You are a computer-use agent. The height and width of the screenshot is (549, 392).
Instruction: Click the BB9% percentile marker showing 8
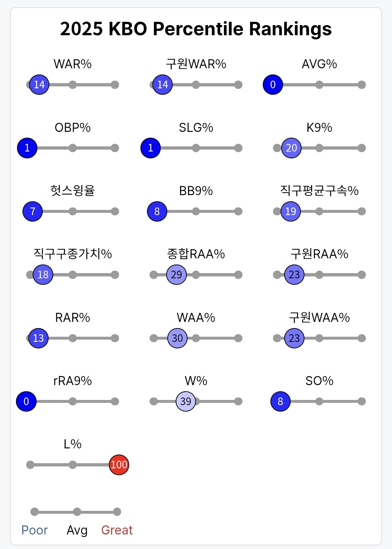point(157,211)
